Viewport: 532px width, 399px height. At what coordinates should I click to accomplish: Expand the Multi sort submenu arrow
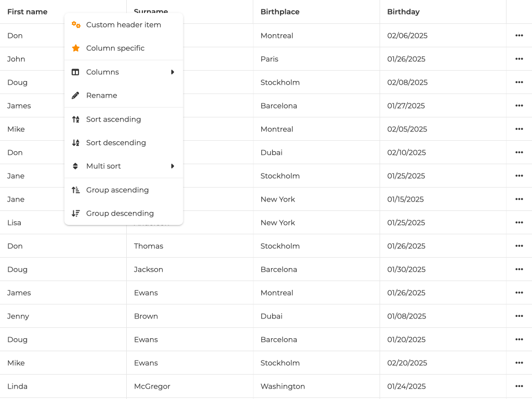tap(172, 166)
